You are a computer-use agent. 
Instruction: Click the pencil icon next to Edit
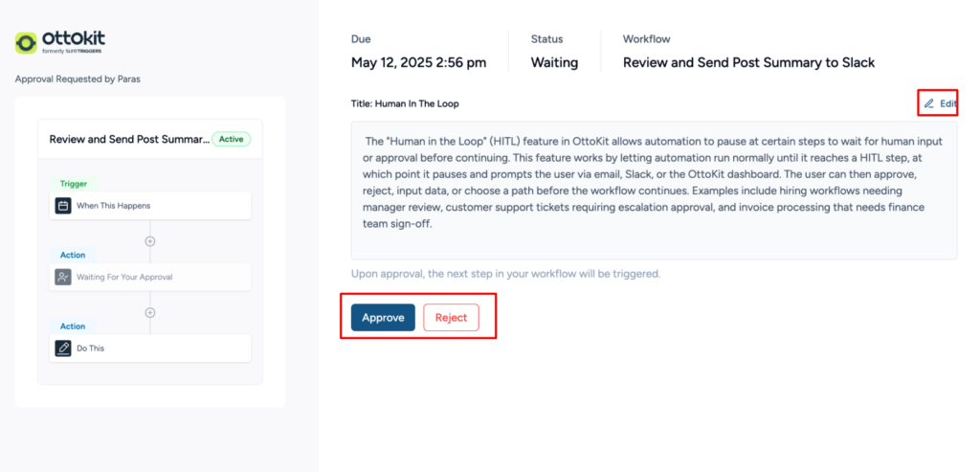click(928, 103)
